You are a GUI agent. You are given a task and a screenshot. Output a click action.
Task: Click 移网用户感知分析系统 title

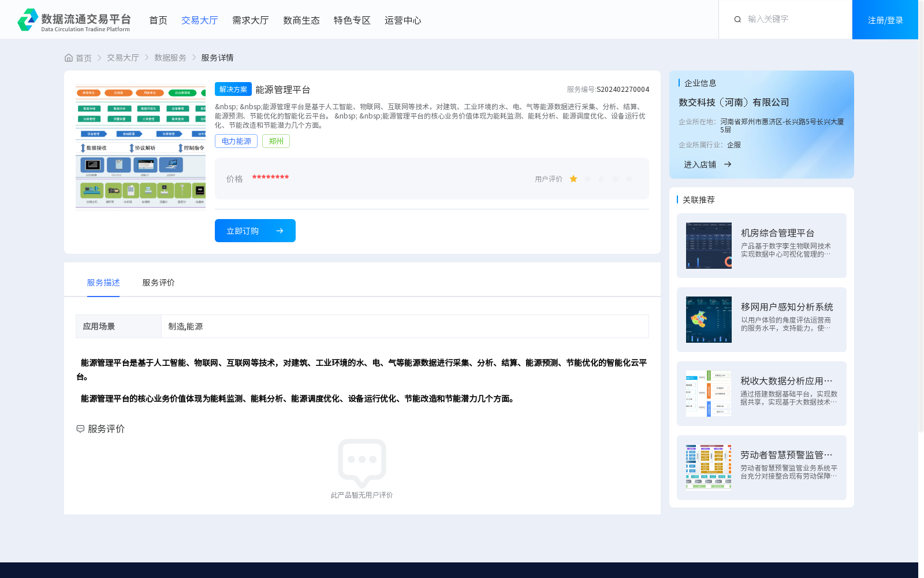click(x=787, y=307)
